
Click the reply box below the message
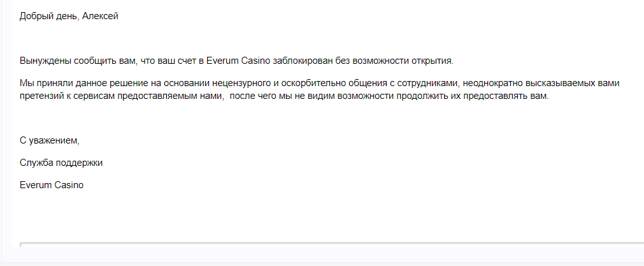tap(332, 245)
